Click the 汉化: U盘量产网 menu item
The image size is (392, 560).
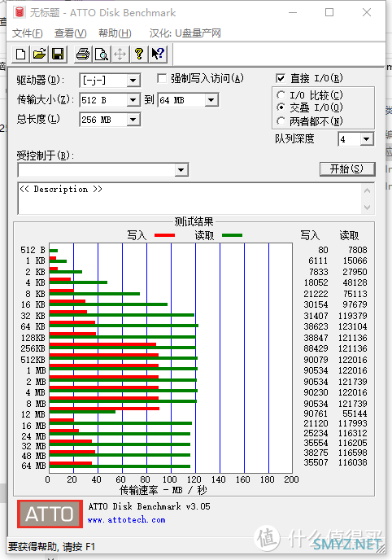coord(185,33)
